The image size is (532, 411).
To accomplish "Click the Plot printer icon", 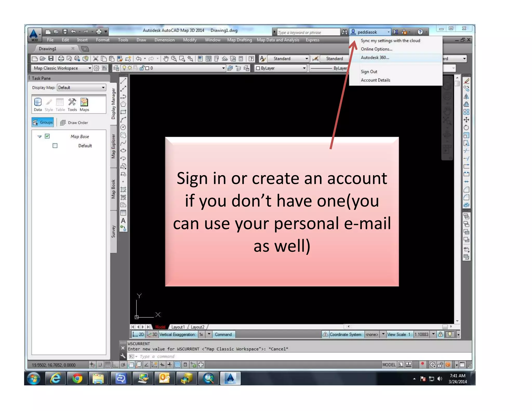I will coord(61,59).
